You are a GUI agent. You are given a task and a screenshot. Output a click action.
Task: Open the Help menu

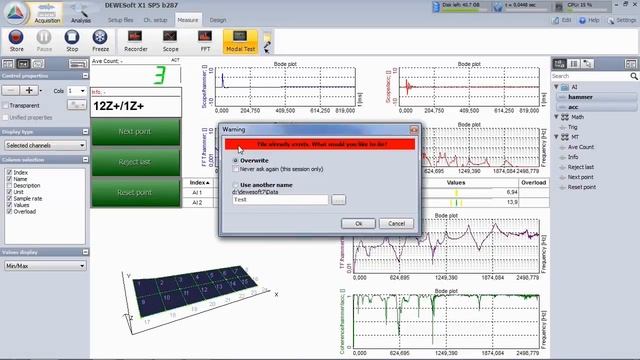[x=589, y=20]
